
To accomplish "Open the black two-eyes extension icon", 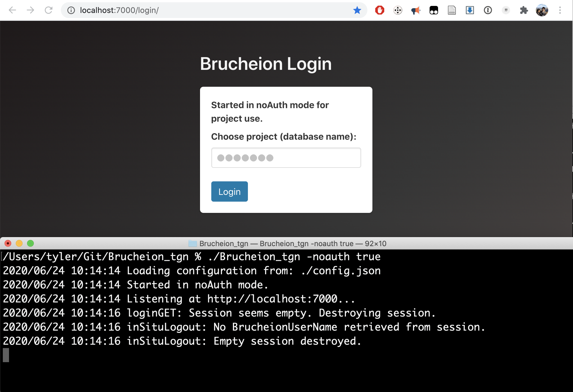I will click(434, 10).
